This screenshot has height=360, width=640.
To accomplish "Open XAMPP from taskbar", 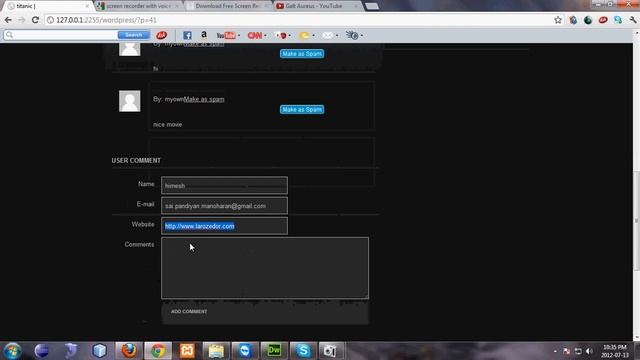I will pyautogui.click(x=187, y=351).
